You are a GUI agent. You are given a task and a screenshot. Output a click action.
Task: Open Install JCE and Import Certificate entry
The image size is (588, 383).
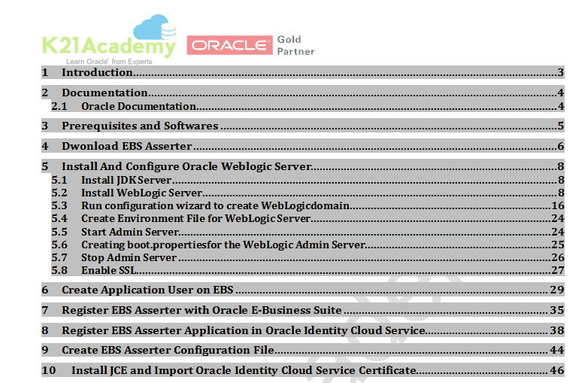click(243, 370)
